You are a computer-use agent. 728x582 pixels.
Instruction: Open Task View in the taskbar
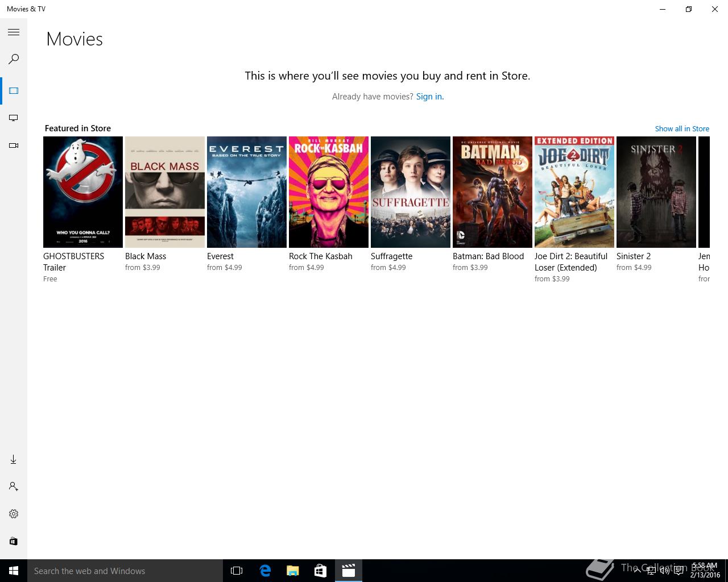coord(237,571)
